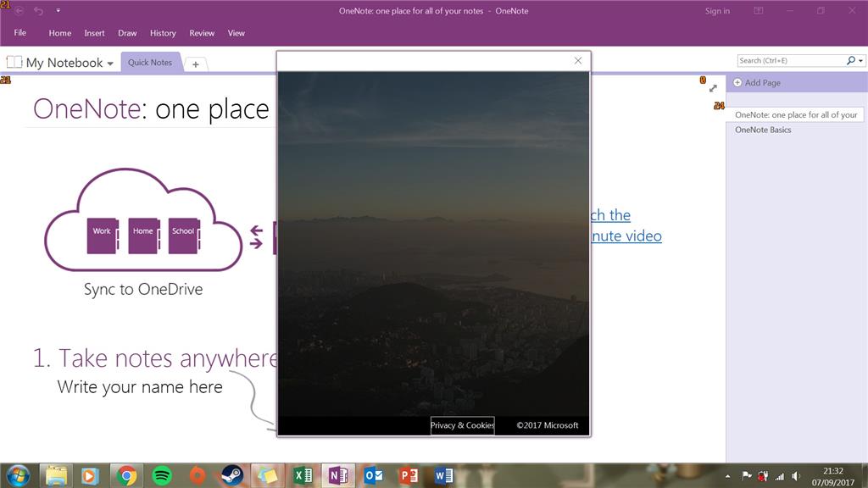868x488 pixels.
Task: Select the page 'OneNote: one place for all of your'
Action: click(795, 114)
